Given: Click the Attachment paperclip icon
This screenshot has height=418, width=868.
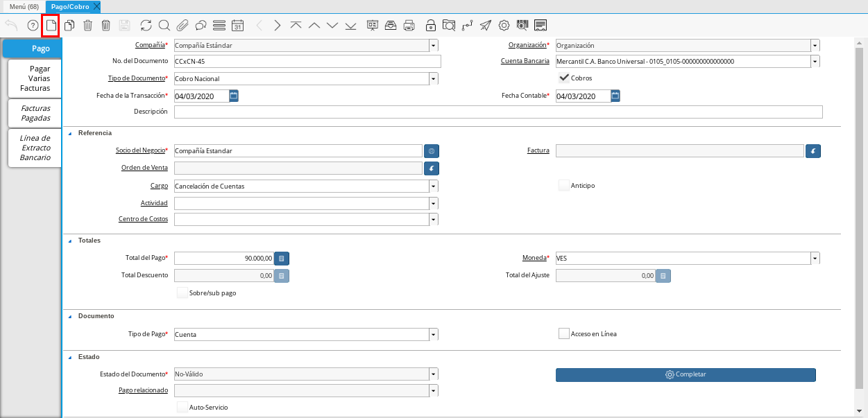Looking at the screenshot, I should click(x=182, y=26).
